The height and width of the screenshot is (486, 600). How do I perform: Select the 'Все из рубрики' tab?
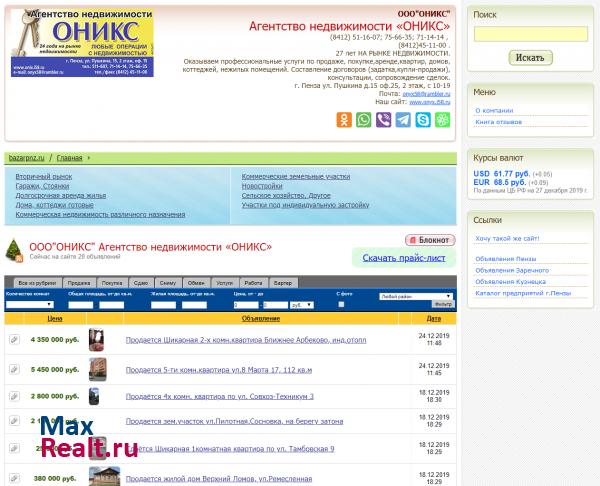pyautogui.click(x=37, y=283)
